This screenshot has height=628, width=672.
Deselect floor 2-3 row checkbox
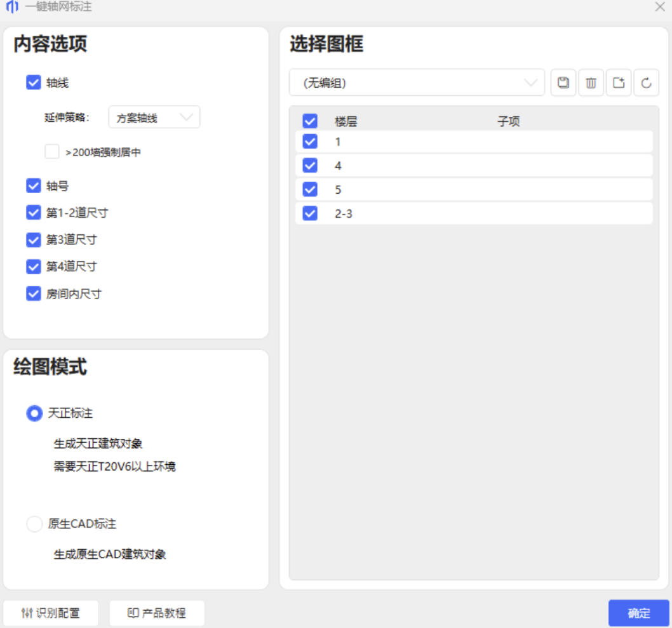[x=310, y=213]
